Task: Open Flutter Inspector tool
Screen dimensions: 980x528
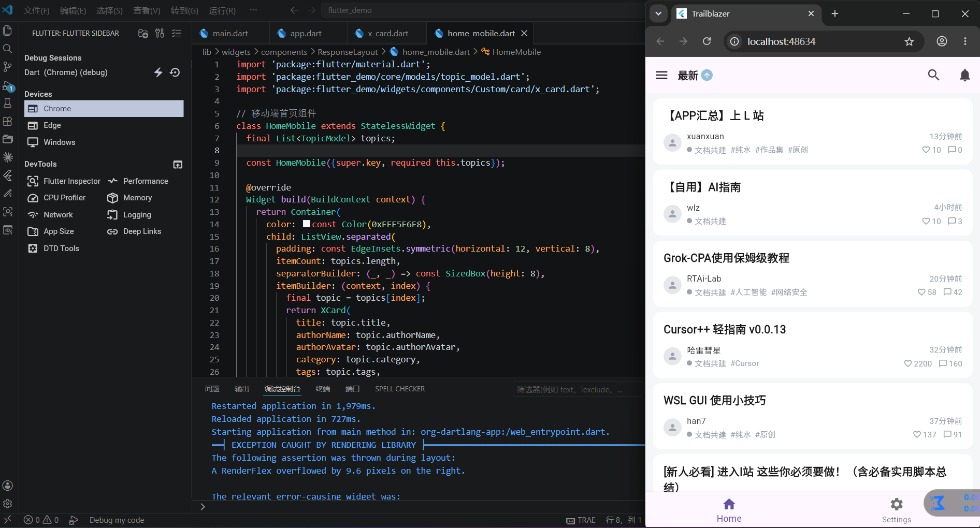Action: [64, 181]
